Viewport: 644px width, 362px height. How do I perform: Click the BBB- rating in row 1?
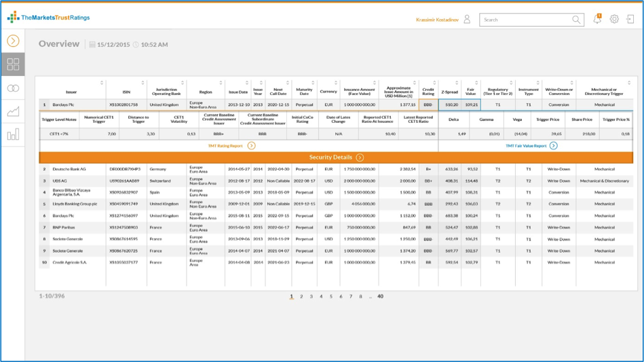(428, 105)
